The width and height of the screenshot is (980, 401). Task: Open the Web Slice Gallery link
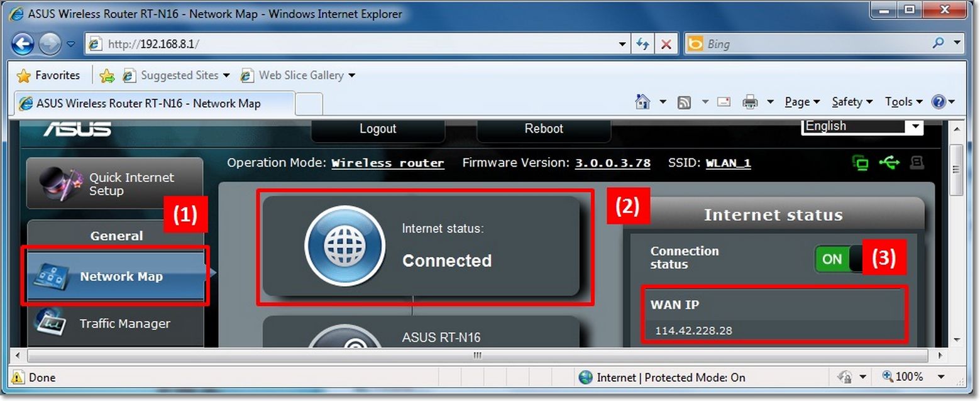tap(298, 75)
